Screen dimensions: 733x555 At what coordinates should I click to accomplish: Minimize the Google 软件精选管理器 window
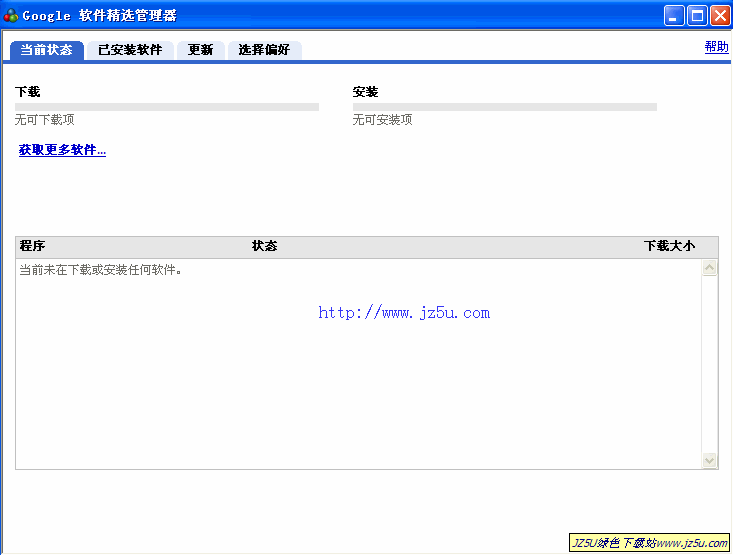coord(674,15)
